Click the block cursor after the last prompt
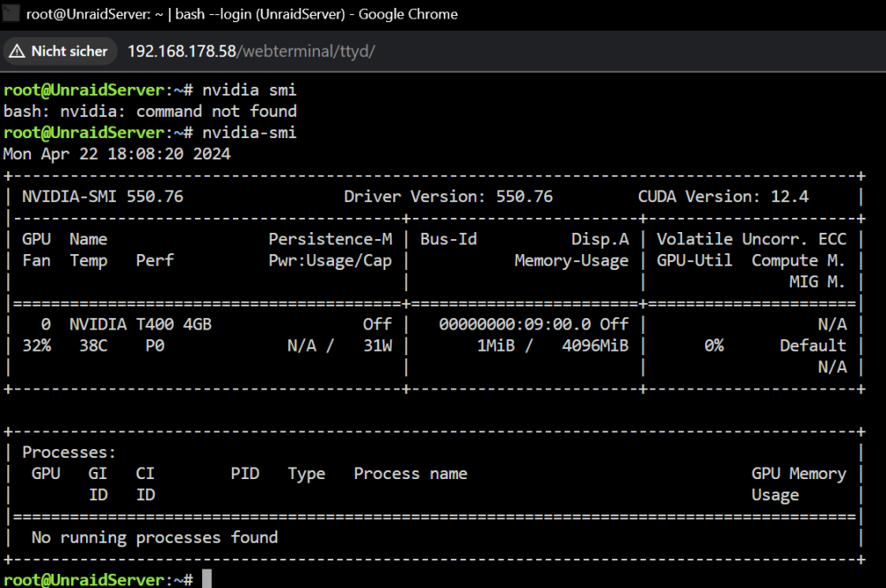The image size is (886, 588). point(206,579)
